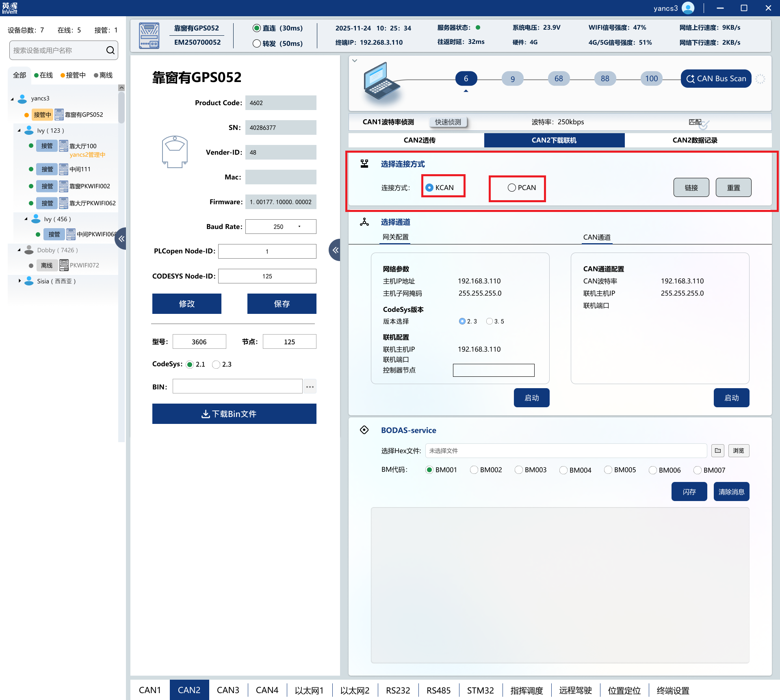Viewport: 780px width, 700px height.
Task: Click the search magnifier icon
Action: point(110,50)
